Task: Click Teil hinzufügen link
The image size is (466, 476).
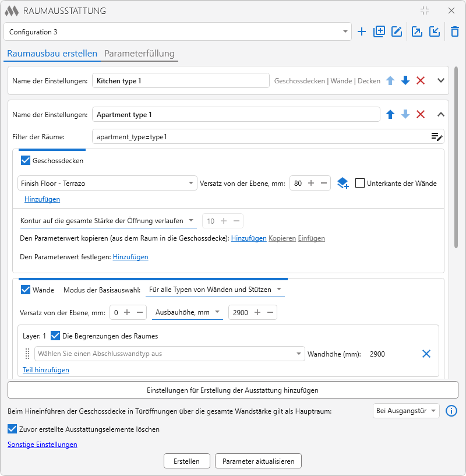Action: [x=46, y=370]
